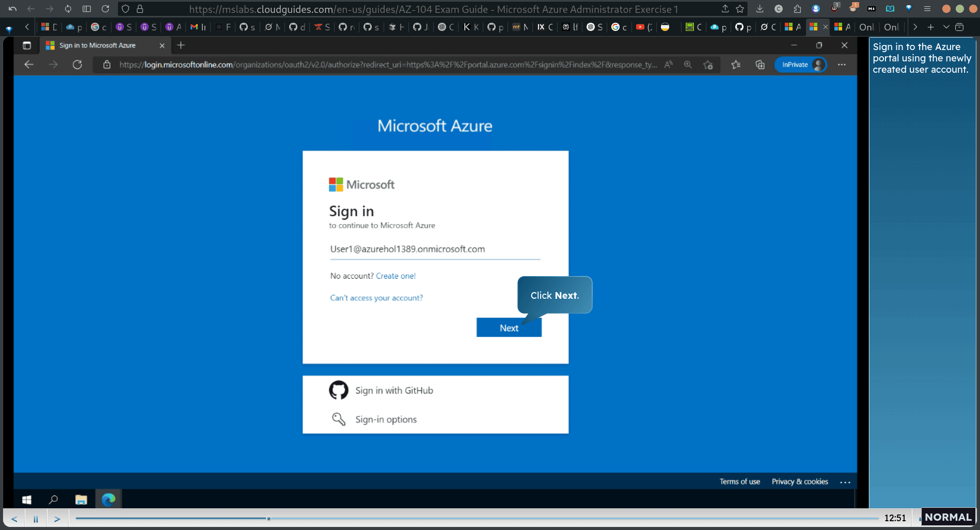Click outer browser reload button
980x530 pixels.
tap(105, 9)
